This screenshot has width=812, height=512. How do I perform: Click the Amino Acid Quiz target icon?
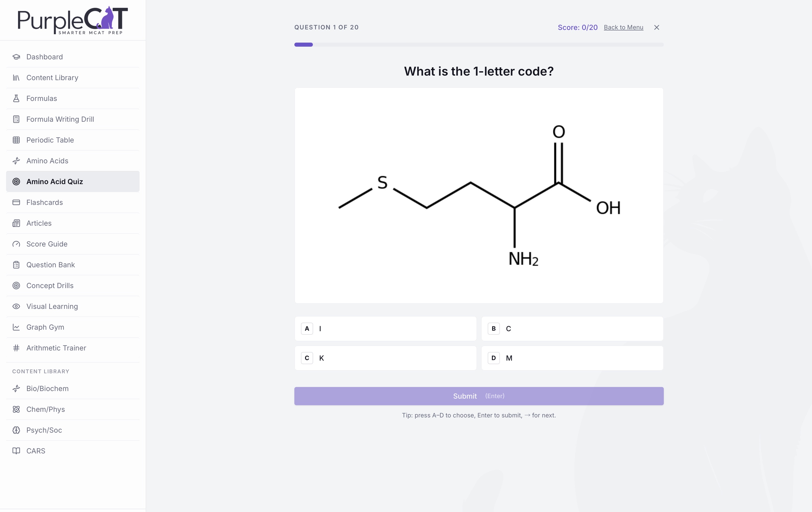tap(16, 182)
